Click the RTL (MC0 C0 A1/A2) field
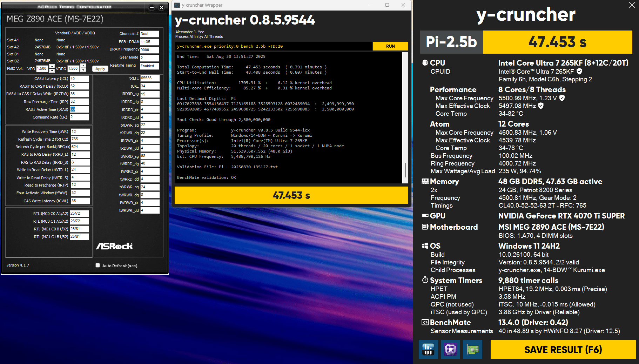639x364 pixels. [x=79, y=214]
